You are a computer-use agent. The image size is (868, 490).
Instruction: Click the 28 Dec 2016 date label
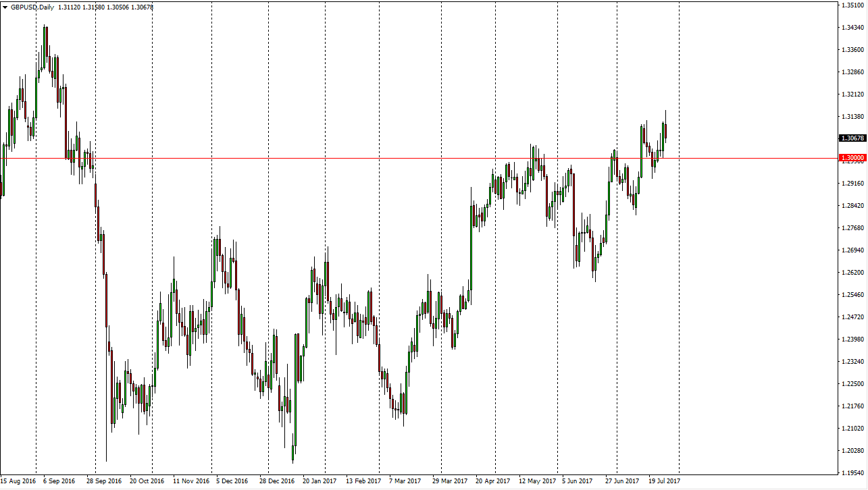[x=277, y=481]
